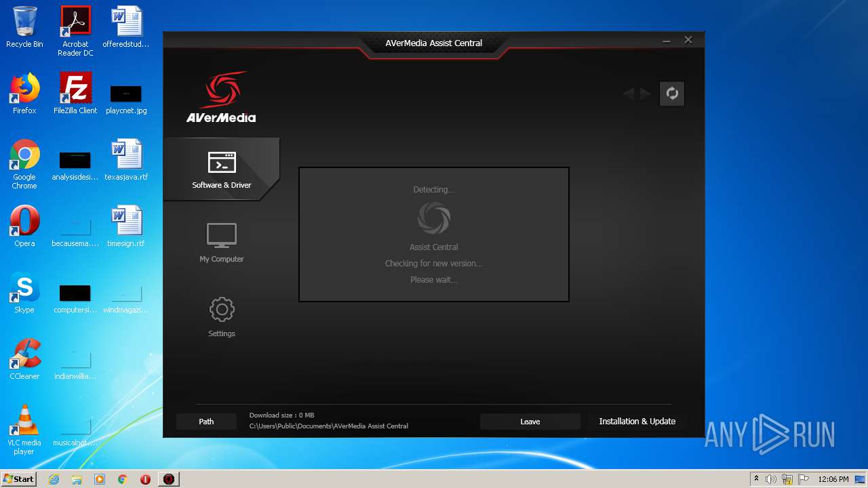Open Firefox desktop shortcut
Screen dimensions: 868x488
pos(24,94)
